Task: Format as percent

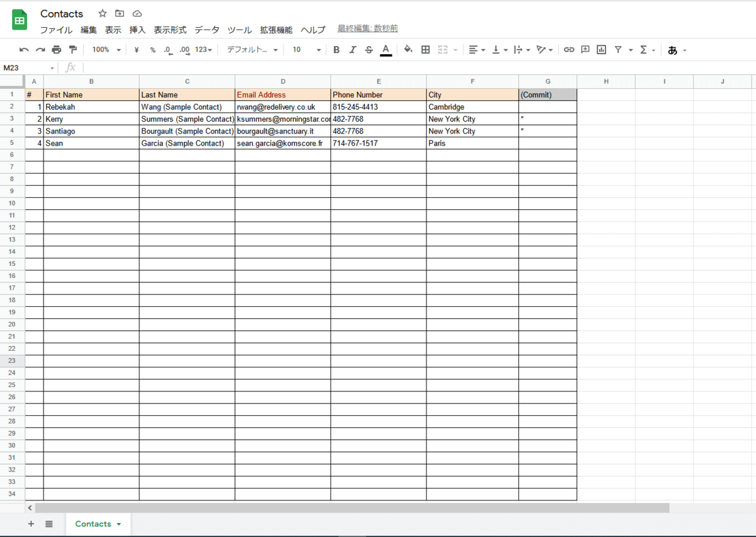Action: coord(152,50)
